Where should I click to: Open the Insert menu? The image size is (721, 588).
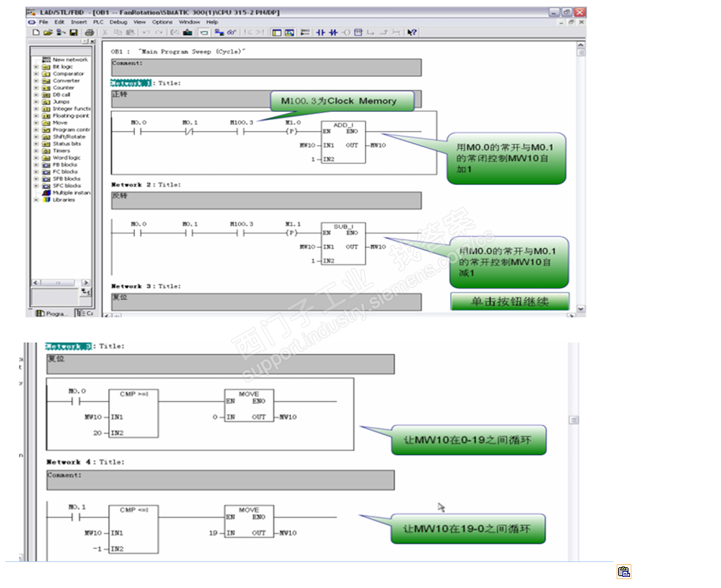coord(78,22)
